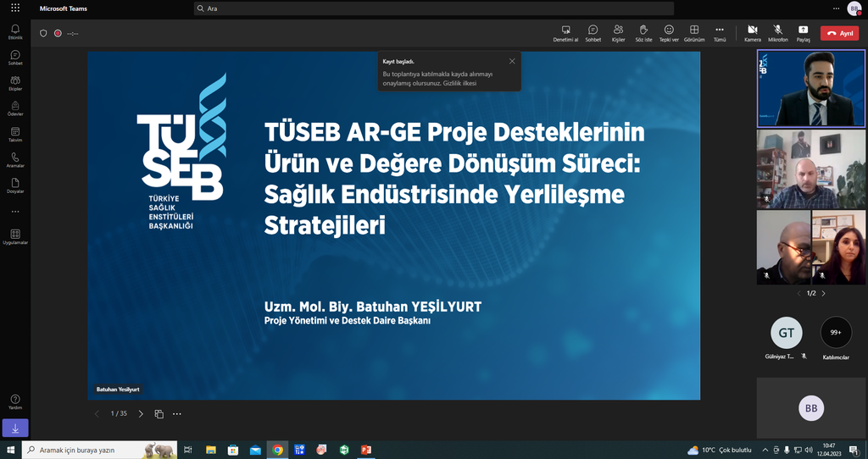
Task: Open the app launcher waffle grid
Action: [15, 8]
